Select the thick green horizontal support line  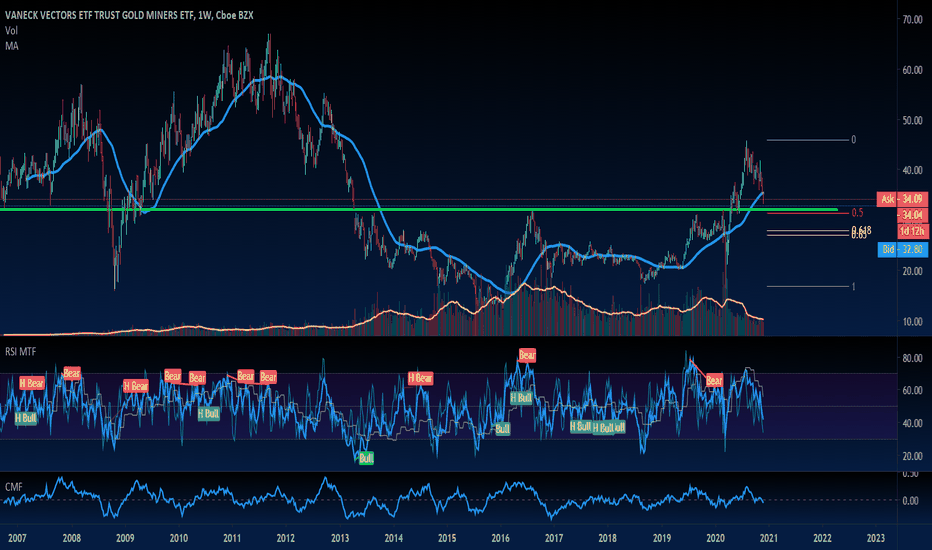pos(419,209)
